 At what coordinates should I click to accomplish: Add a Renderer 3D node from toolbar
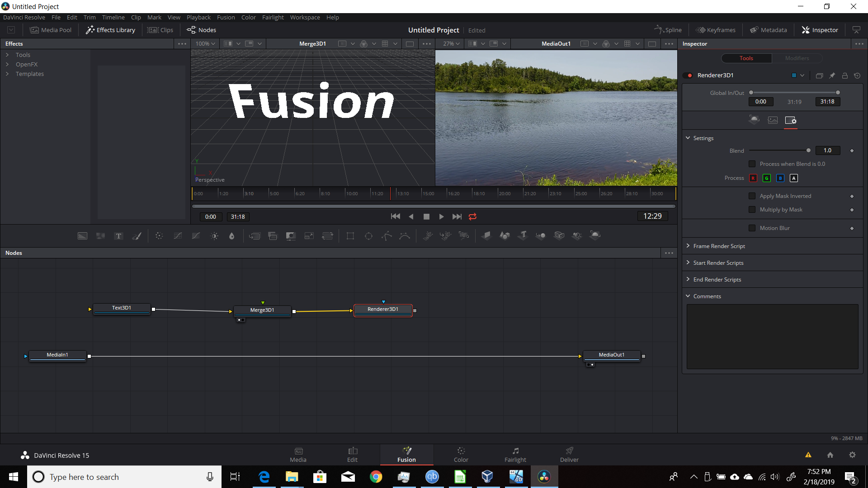[595, 235]
